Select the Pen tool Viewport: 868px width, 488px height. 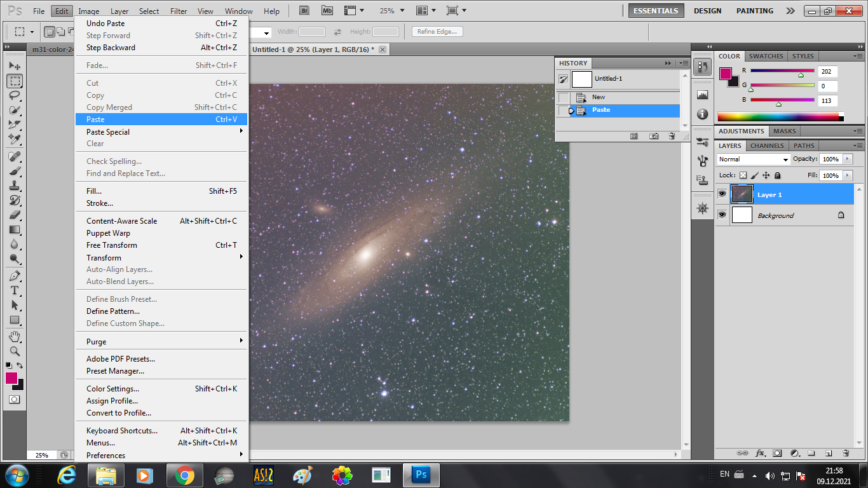click(x=15, y=276)
